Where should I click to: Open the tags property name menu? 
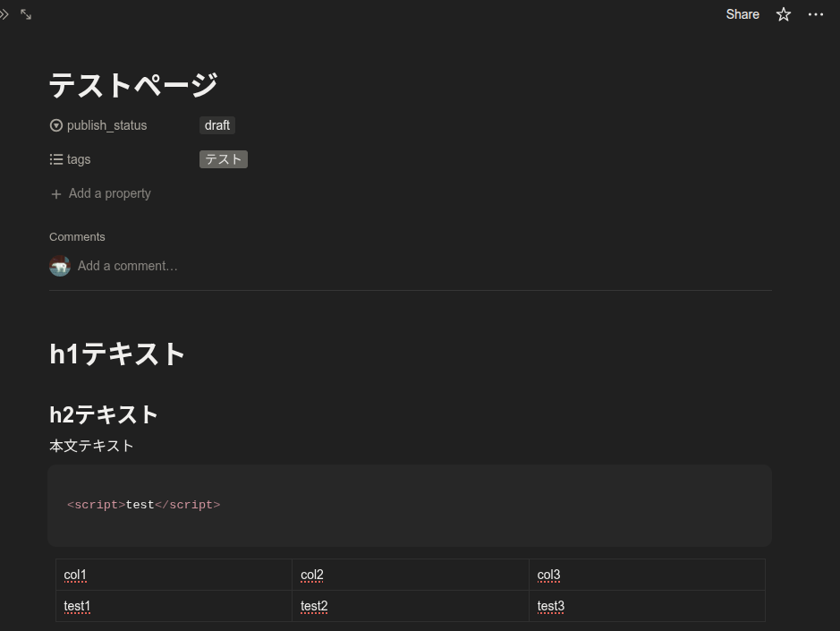coord(79,159)
